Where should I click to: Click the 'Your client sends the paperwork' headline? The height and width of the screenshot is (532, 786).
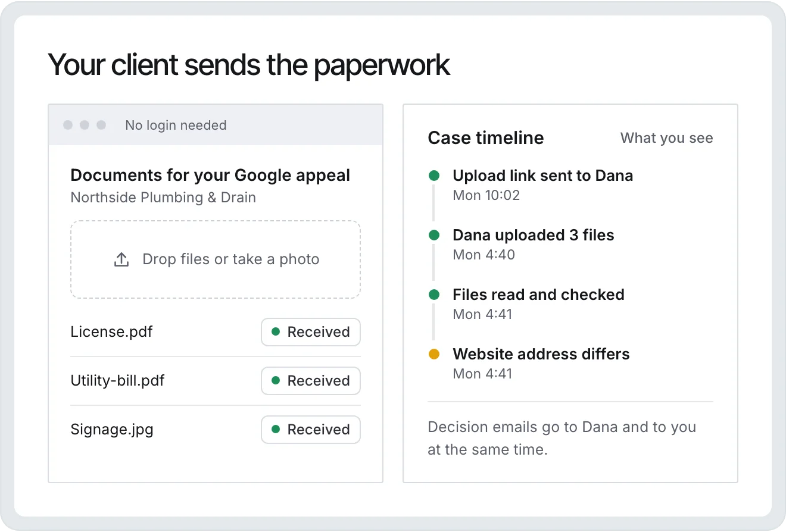click(249, 65)
